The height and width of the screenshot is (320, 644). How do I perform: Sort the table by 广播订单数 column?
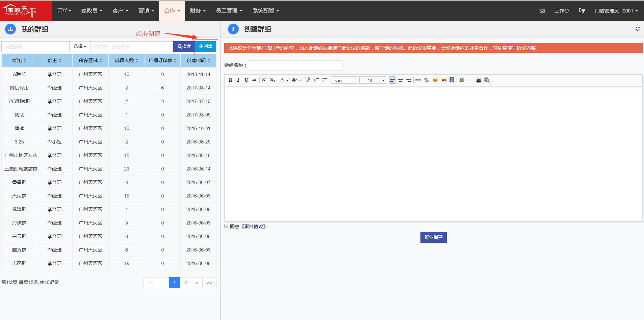162,60
